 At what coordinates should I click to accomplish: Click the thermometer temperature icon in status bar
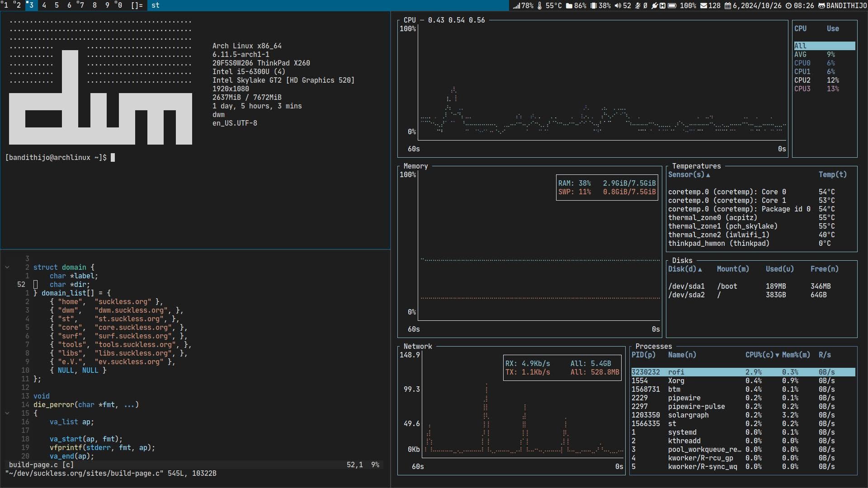point(539,6)
